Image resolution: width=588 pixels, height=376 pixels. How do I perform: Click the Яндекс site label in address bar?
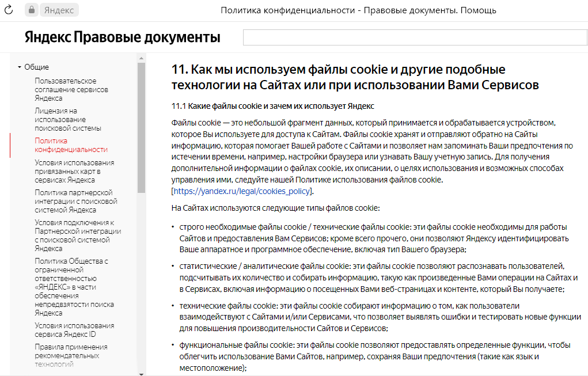(59, 10)
